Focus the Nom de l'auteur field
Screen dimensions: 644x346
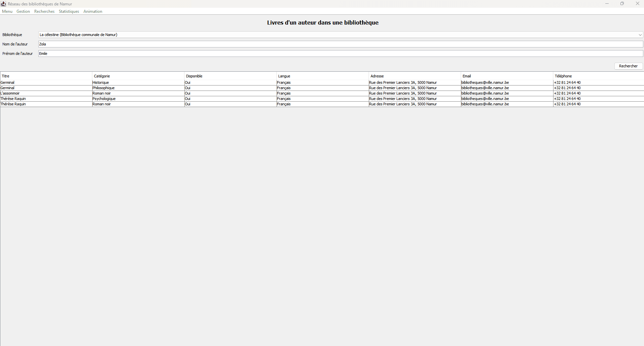tap(341, 44)
